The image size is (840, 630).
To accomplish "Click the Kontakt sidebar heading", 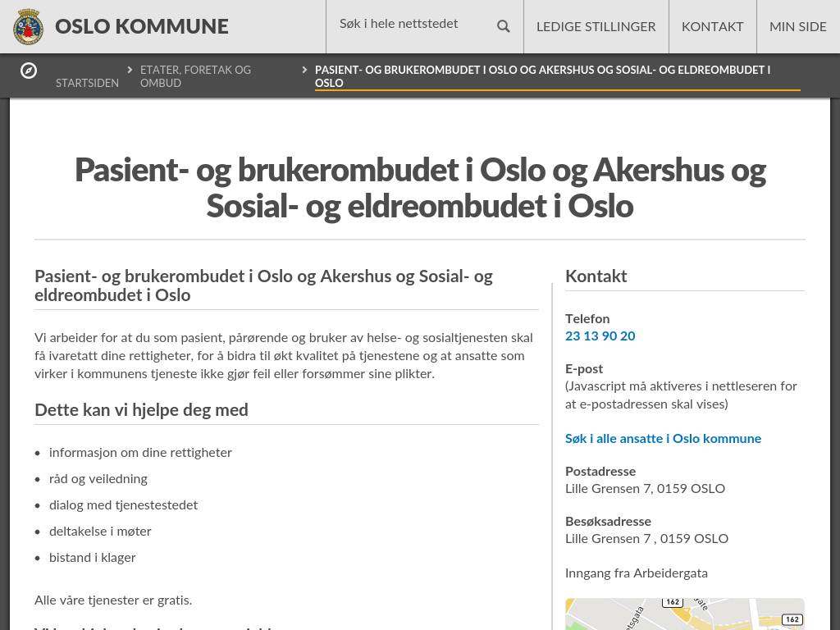I will [x=596, y=276].
